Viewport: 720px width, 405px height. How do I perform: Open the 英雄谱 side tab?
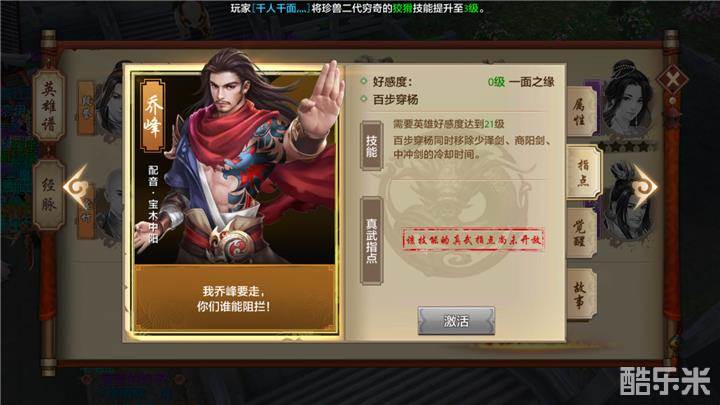point(49,106)
